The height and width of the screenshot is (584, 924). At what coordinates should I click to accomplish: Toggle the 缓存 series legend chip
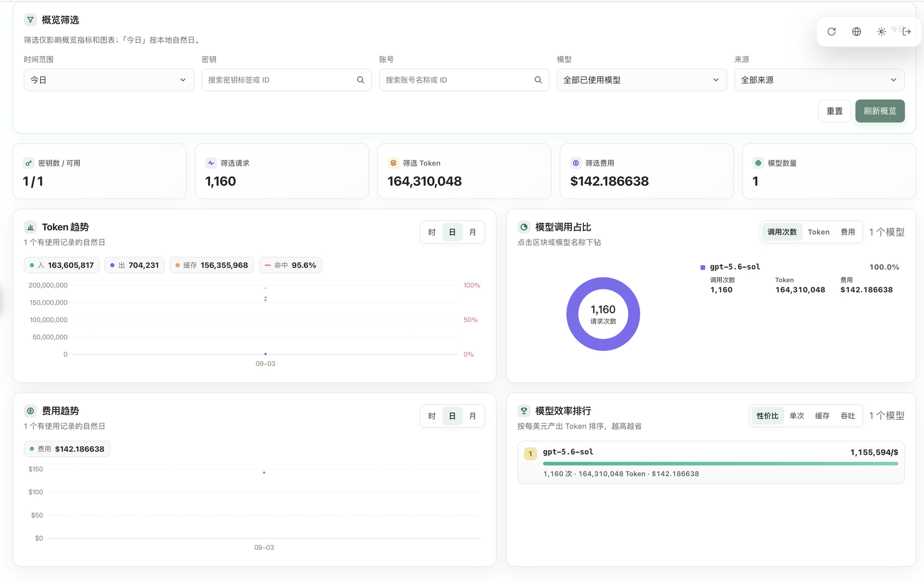211,265
